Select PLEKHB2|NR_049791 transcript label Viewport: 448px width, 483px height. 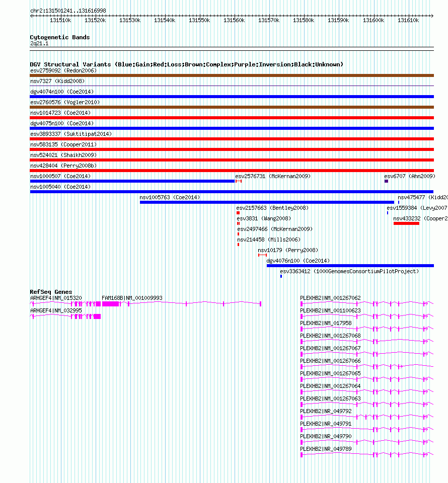click(326, 424)
